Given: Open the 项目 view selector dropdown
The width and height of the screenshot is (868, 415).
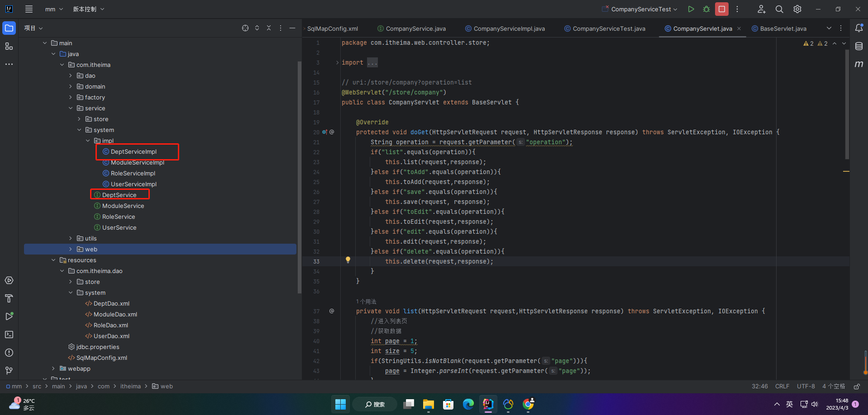Looking at the screenshot, I should (33, 28).
